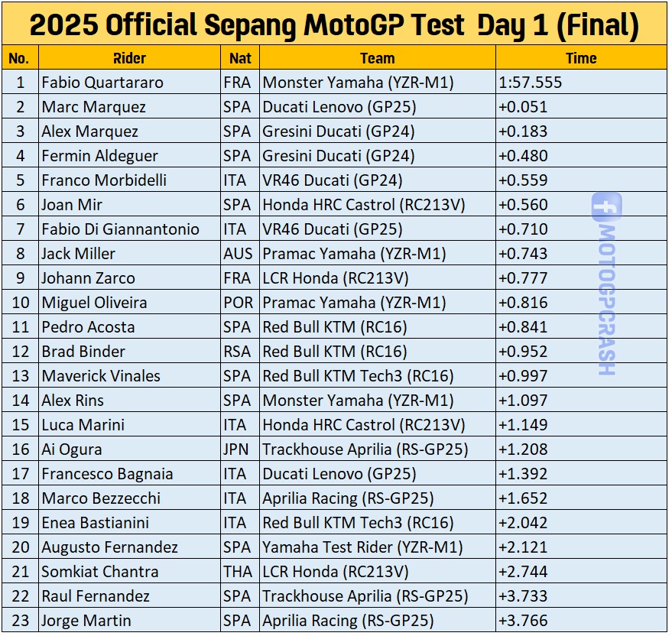This screenshot has width=672, height=636.
Task: Click the Team column header
Action: coord(378,58)
